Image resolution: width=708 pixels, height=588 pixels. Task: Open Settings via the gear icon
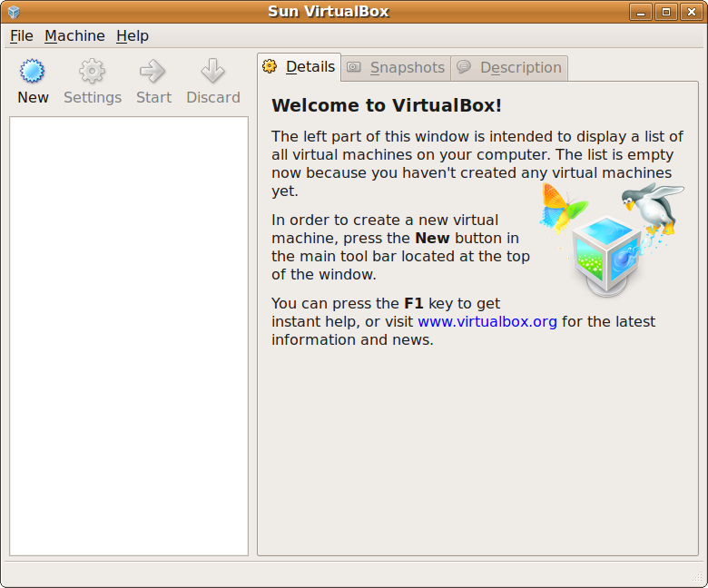92,72
